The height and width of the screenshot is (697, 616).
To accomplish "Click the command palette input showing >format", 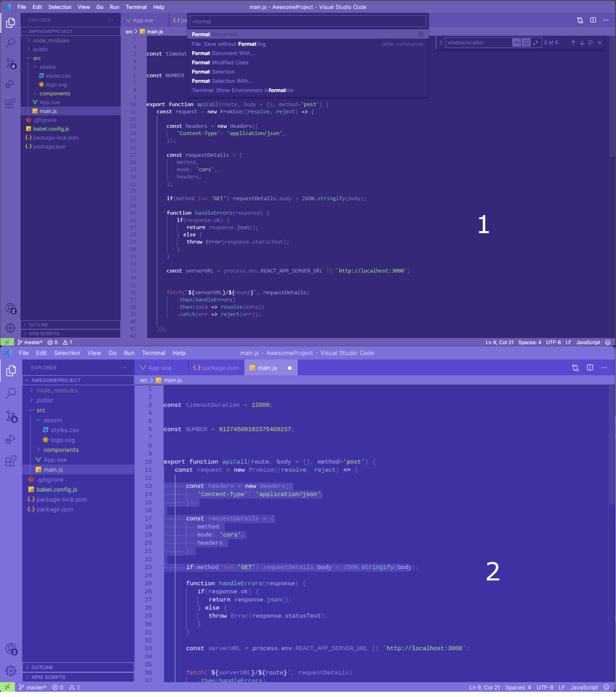I will pos(308,21).
